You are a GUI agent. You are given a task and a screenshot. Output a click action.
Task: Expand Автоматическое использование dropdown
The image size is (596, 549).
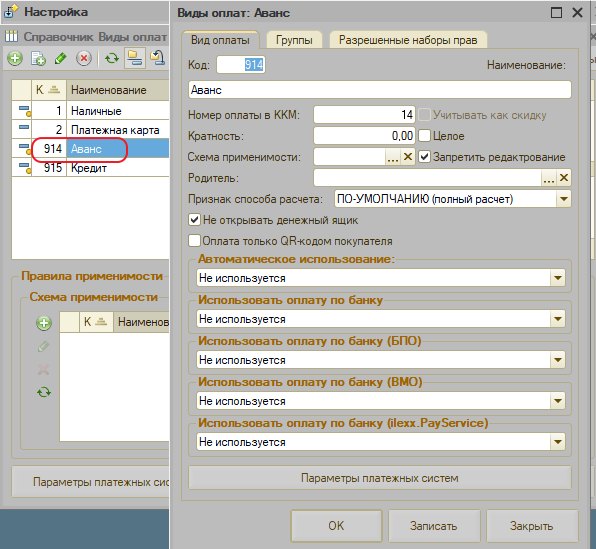click(558, 278)
